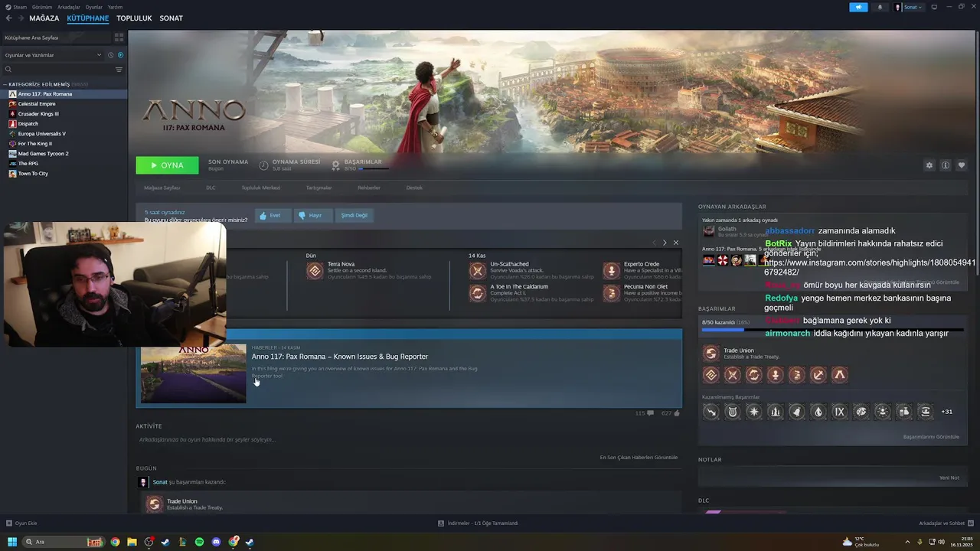Open the news comments count icon

click(651, 413)
